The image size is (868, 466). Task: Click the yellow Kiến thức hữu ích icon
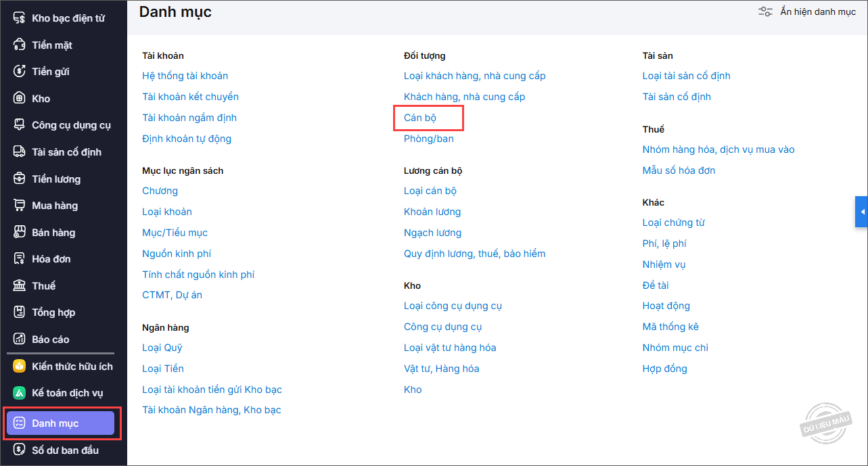pos(20,367)
